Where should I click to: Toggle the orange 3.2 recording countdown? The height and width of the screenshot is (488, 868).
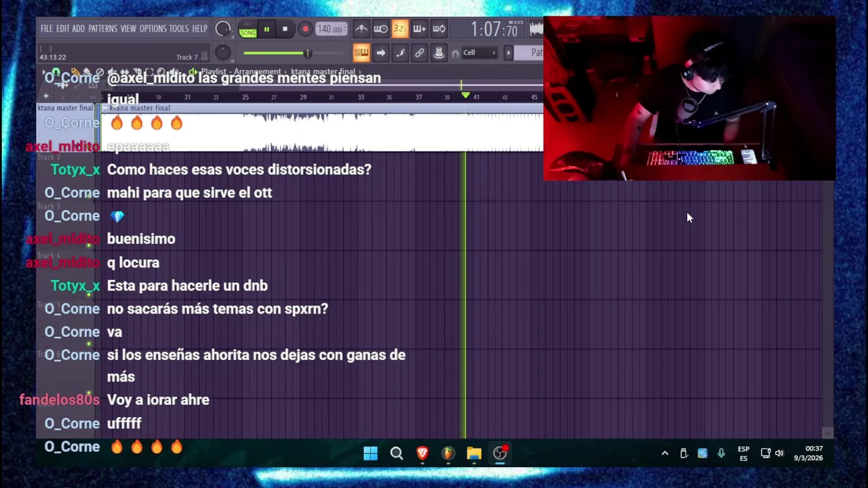point(399,28)
